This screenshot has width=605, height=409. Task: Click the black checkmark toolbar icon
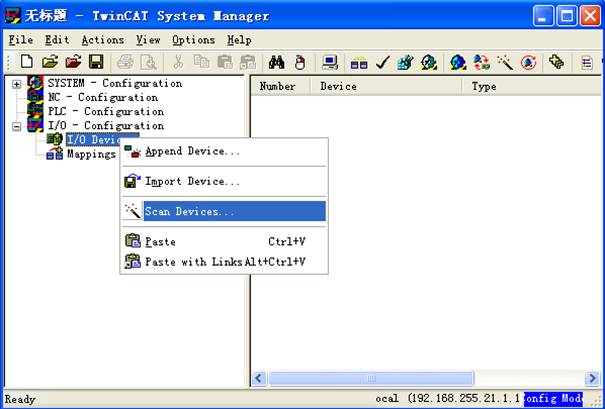click(x=383, y=63)
